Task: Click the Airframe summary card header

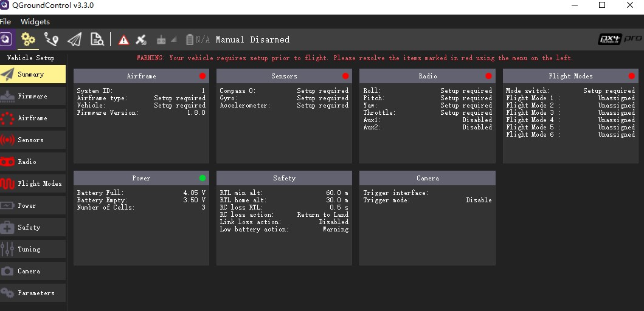Action: tap(141, 76)
